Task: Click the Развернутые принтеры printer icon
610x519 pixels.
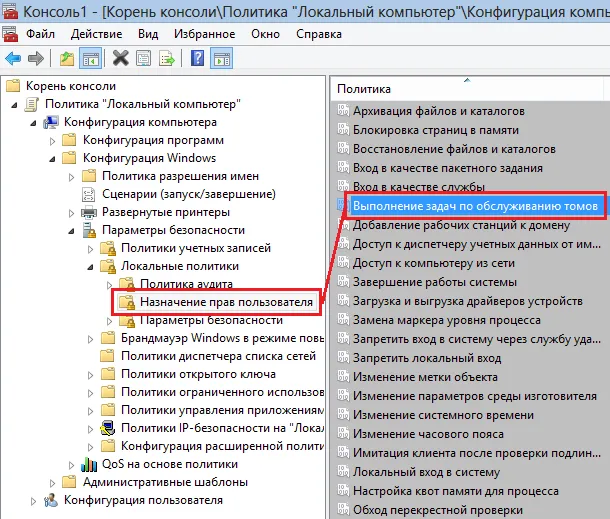Action: click(89, 212)
